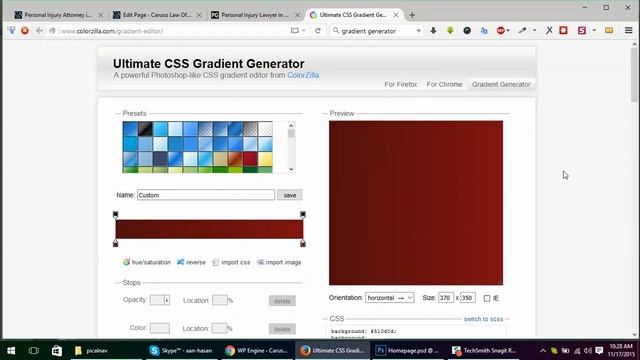Open WP Engine Chrome window from taskbar
640x360 pixels.
click(x=257, y=350)
